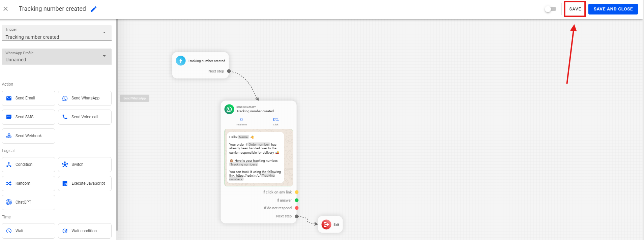644x240 pixels.
Task: Expand the WhatsApp Profile dropdown
Action: pos(57,56)
